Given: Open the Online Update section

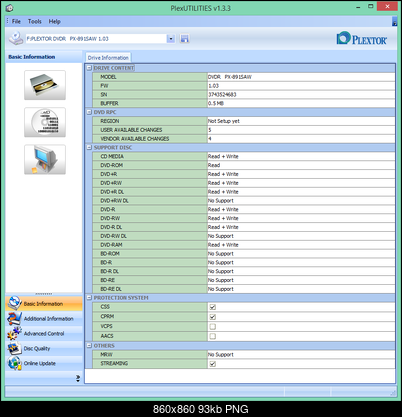Looking at the screenshot, I should tap(44, 363).
